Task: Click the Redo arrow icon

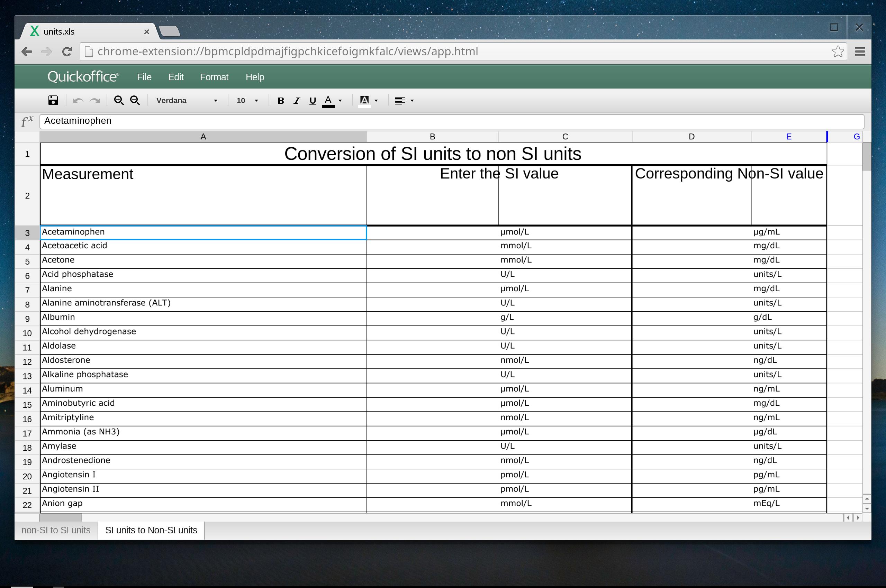Action: pyautogui.click(x=95, y=101)
